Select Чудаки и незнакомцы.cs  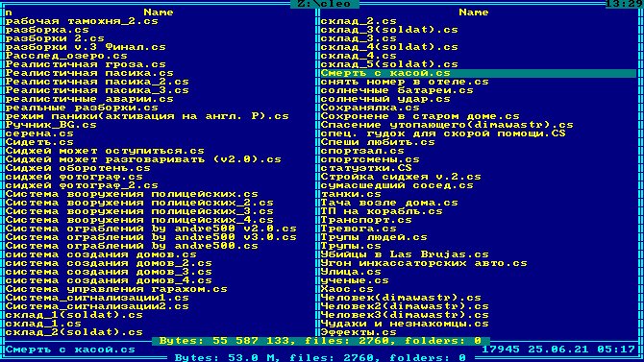click(x=405, y=324)
